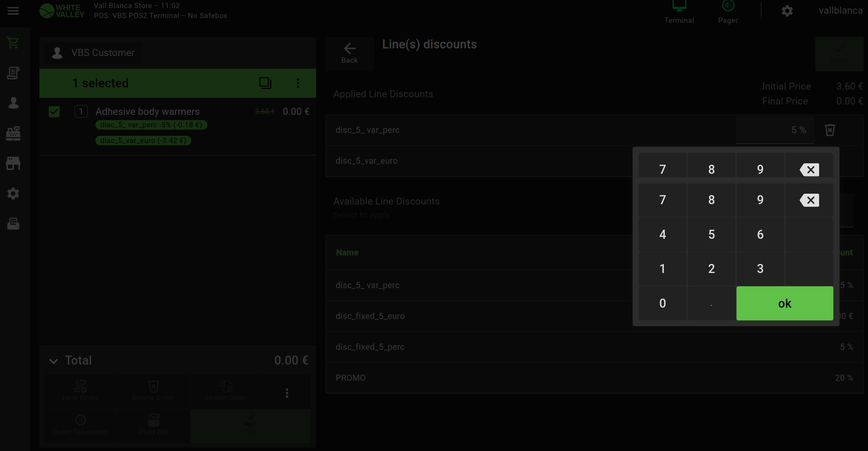Open the hamburger main menu
The width and height of the screenshot is (868, 451).
click(x=13, y=10)
